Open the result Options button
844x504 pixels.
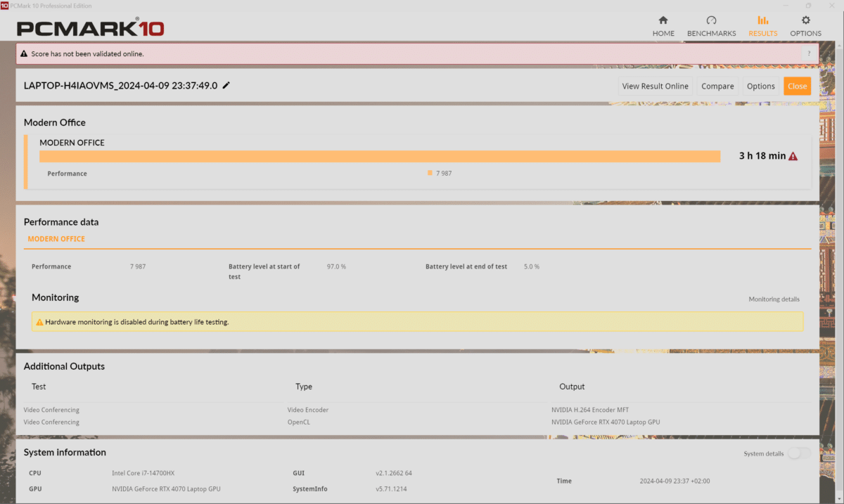point(760,86)
